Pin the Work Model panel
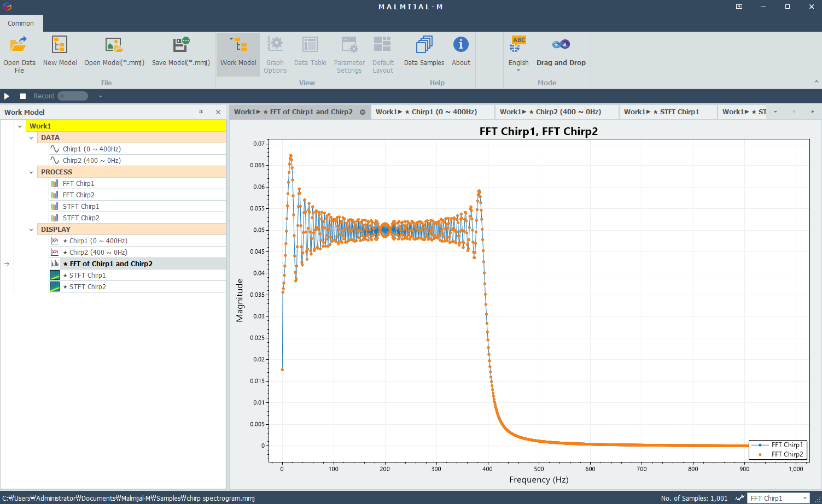This screenshot has width=822, height=504. pyautogui.click(x=201, y=112)
